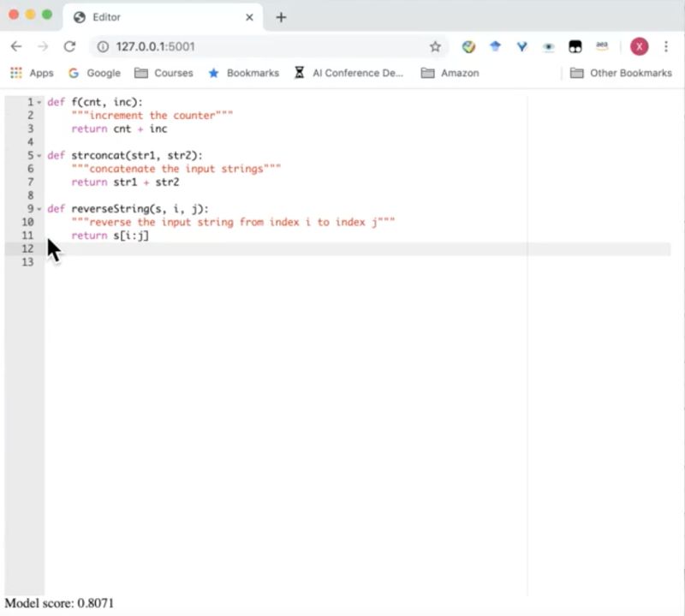Click the docstring 'concatenate the input strings'
Viewport: 685px width, 616px height.
tap(176, 169)
